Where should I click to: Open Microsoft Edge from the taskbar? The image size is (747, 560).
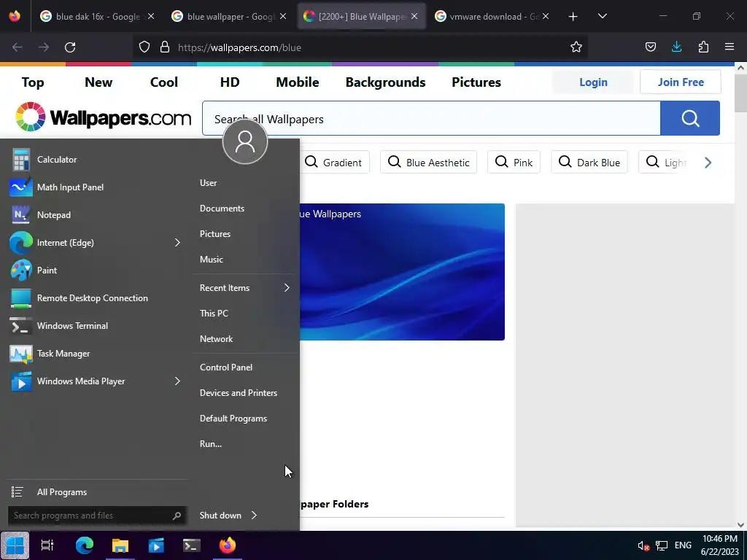point(85,545)
